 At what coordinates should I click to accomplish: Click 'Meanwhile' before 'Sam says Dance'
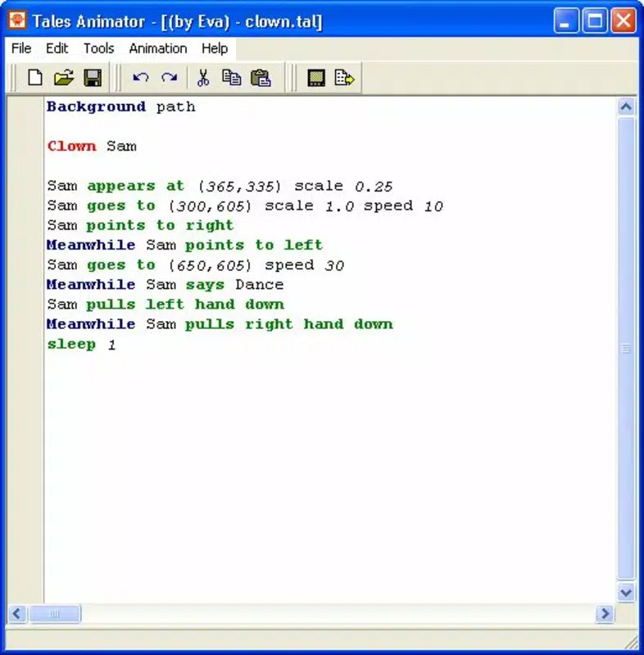point(91,285)
